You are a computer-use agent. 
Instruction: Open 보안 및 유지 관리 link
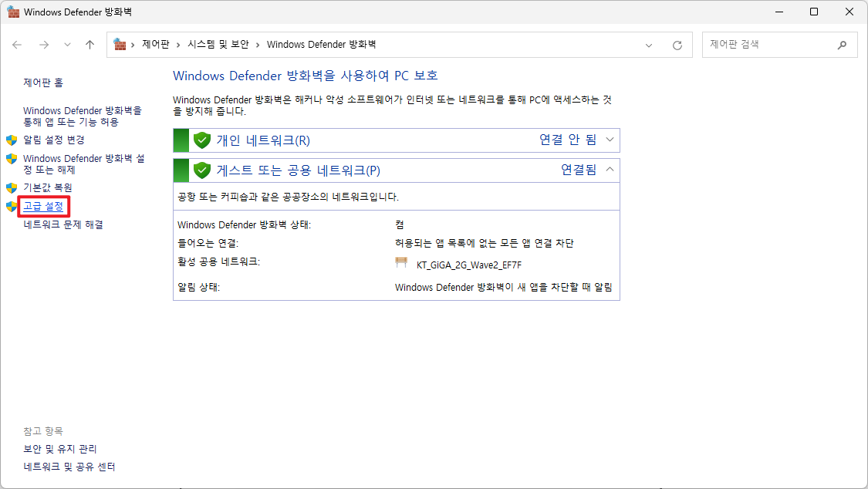[59, 449]
